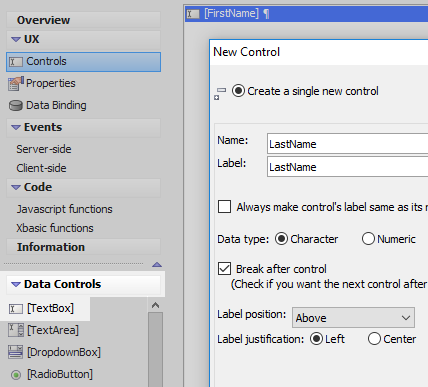The width and height of the screenshot is (428, 387).
Task: Collapse the Events section
Action: 16,127
